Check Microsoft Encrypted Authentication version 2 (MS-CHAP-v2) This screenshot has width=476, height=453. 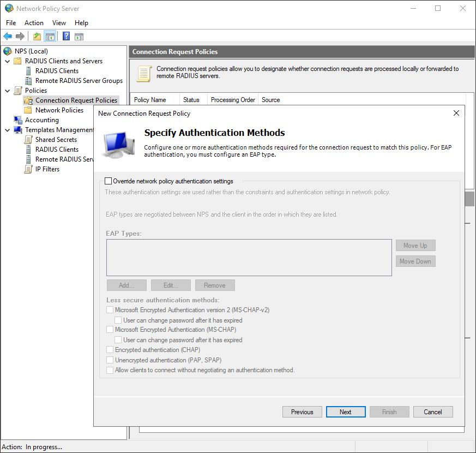pos(110,310)
